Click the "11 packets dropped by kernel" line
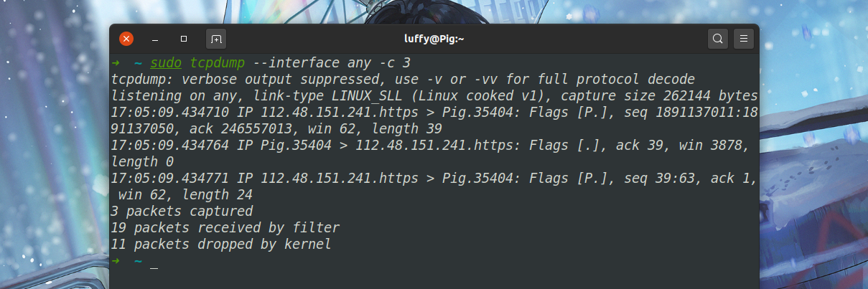Image resolution: width=868 pixels, height=289 pixels. point(221,245)
